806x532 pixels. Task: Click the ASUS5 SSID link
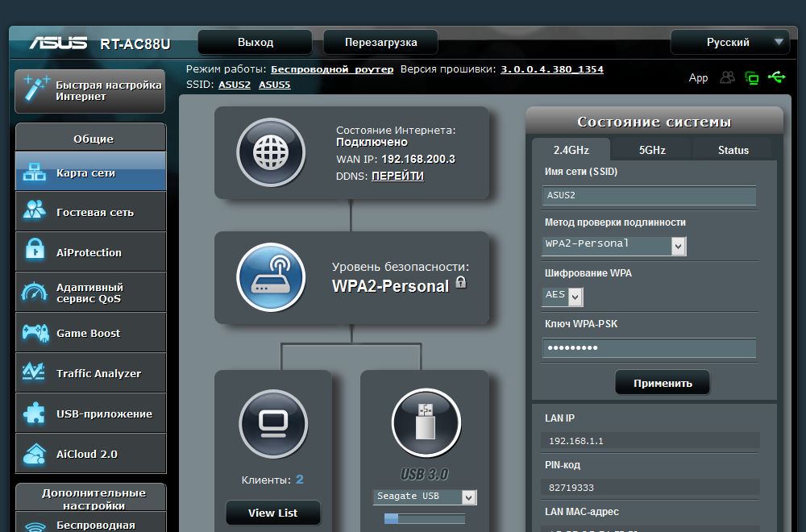(x=275, y=85)
